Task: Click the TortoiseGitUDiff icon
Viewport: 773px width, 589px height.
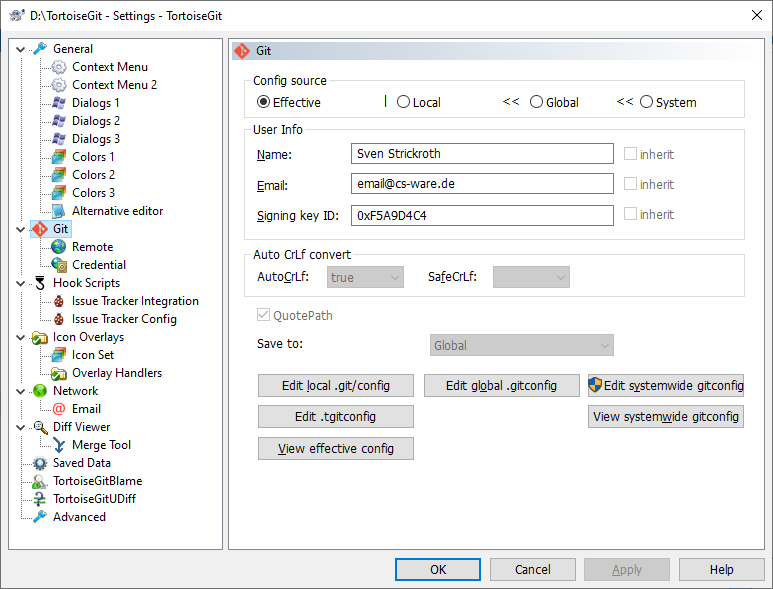Action: coord(40,499)
